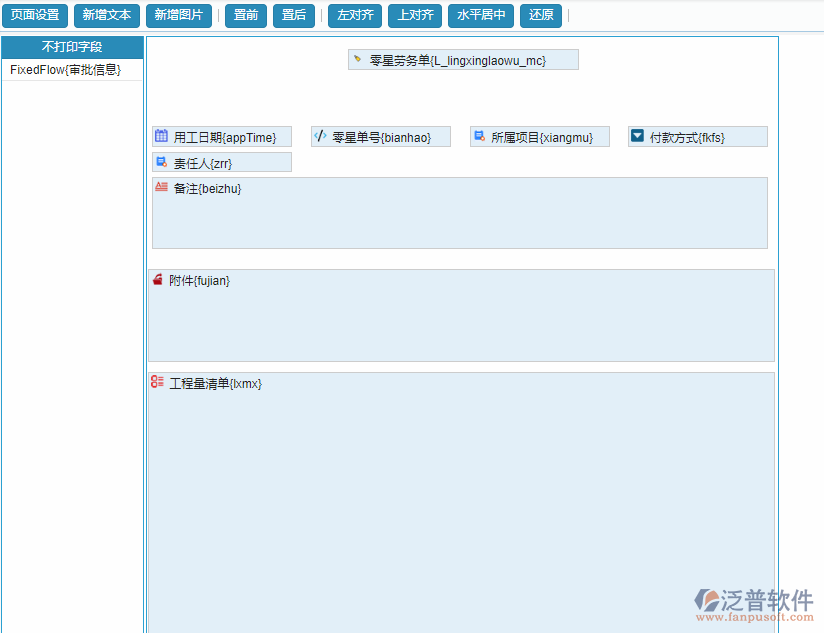Click the text-area icon beside 备注

click(x=161, y=186)
